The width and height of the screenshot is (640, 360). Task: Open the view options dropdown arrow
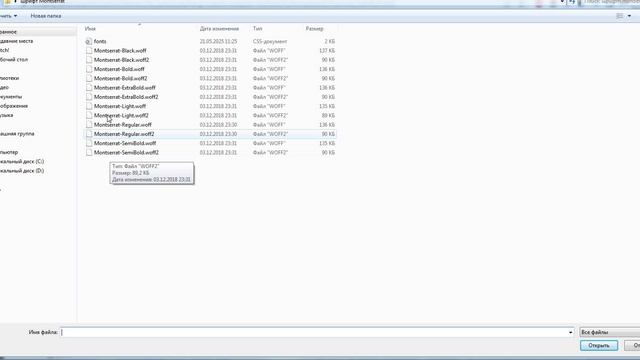629,16
